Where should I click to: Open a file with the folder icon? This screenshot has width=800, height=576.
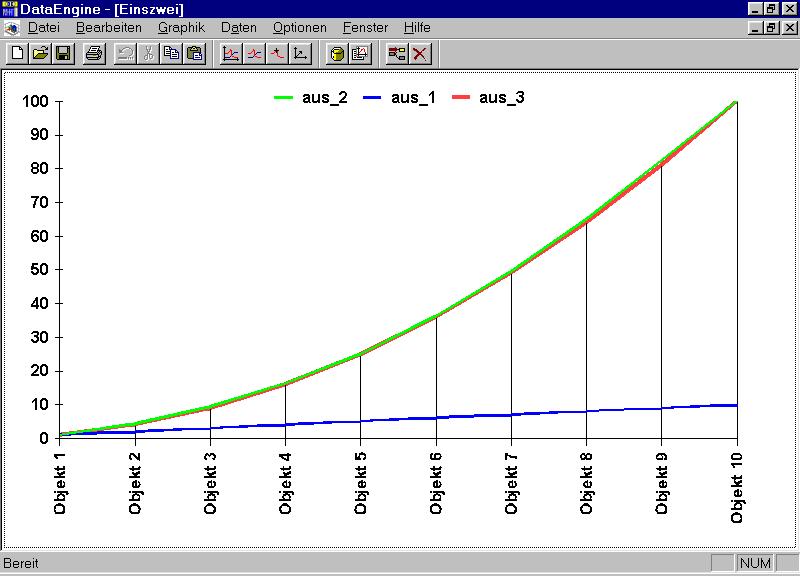click(40, 53)
